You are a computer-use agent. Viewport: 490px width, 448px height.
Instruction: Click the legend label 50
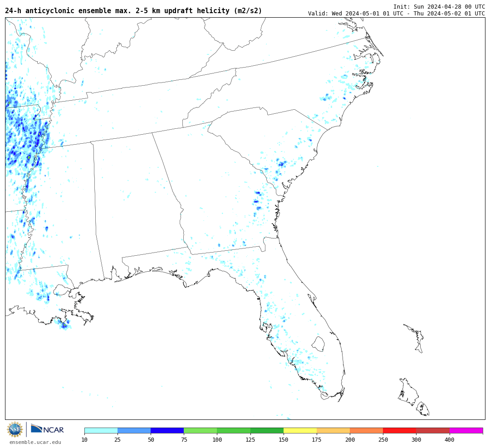pos(151,440)
